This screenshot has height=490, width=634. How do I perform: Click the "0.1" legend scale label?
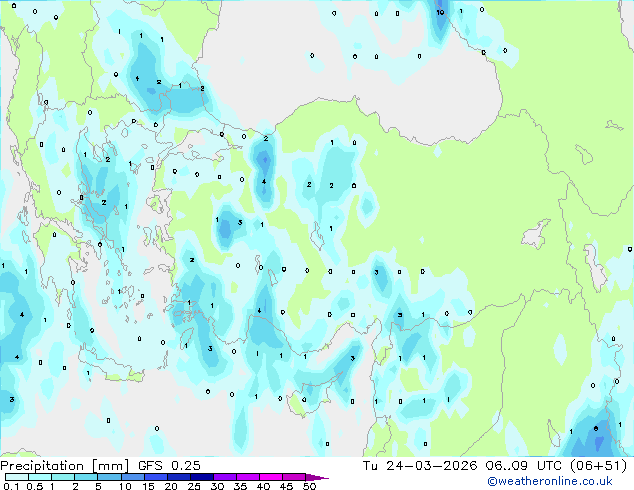point(11,486)
